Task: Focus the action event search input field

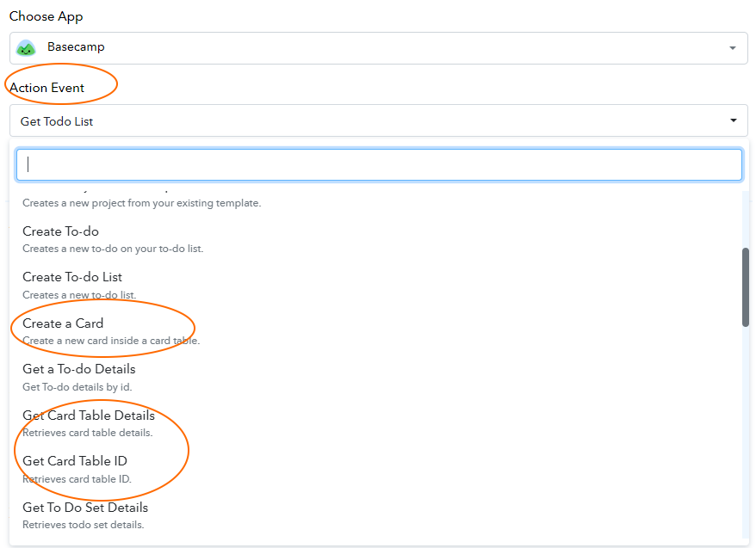Action: tap(379, 164)
